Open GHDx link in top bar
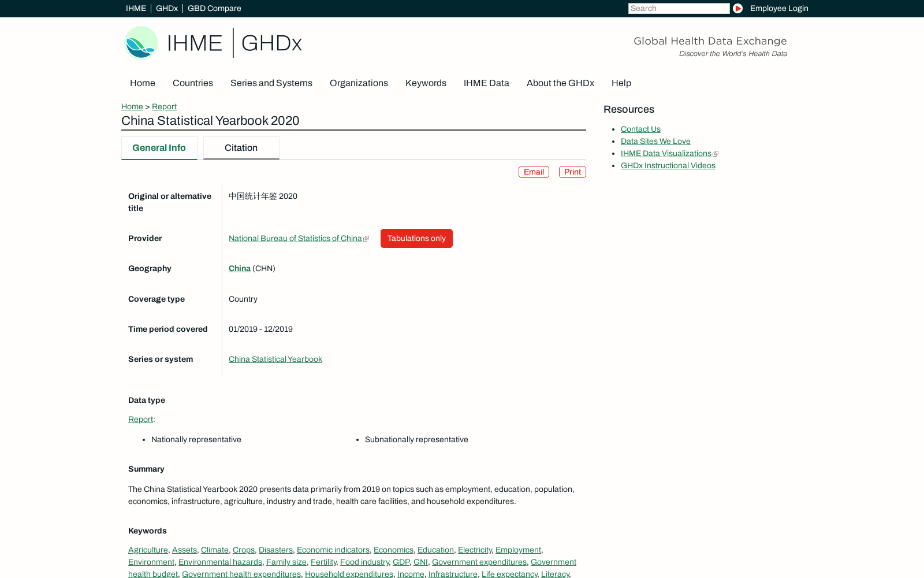 (x=167, y=8)
